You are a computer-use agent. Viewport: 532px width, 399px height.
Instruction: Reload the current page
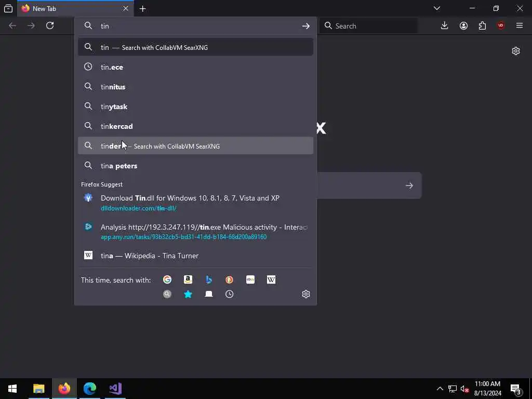[x=50, y=25]
